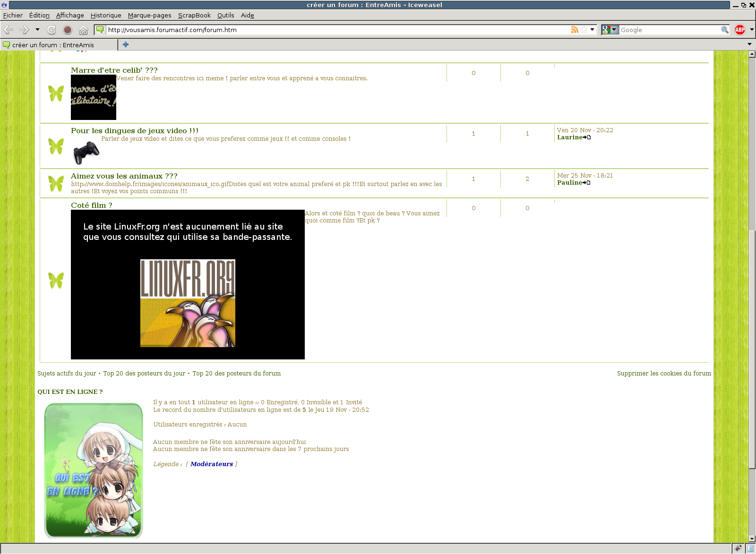Open the Marque-pages menu

click(149, 15)
